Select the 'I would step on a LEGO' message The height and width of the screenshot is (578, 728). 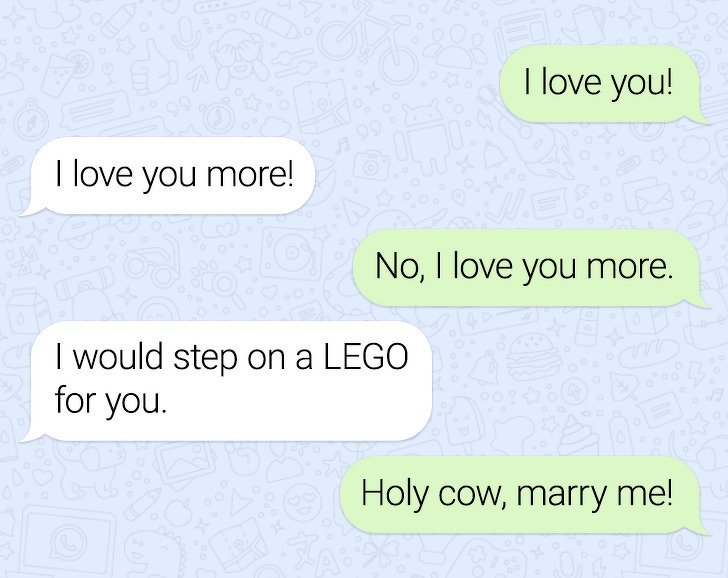coord(231,381)
